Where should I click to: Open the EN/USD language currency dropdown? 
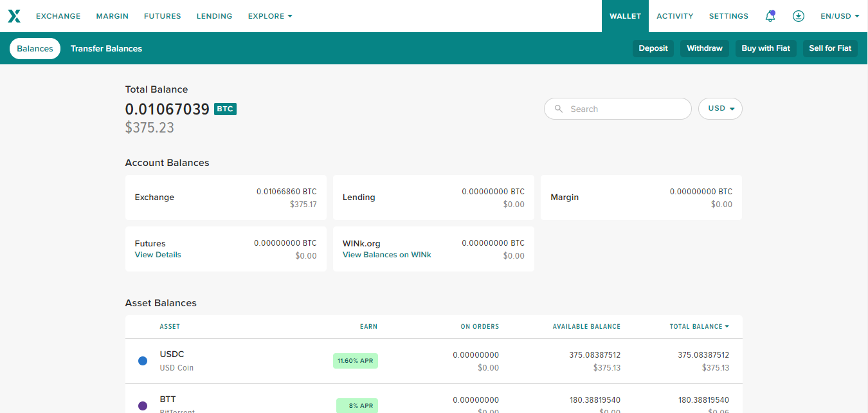point(840,16)
